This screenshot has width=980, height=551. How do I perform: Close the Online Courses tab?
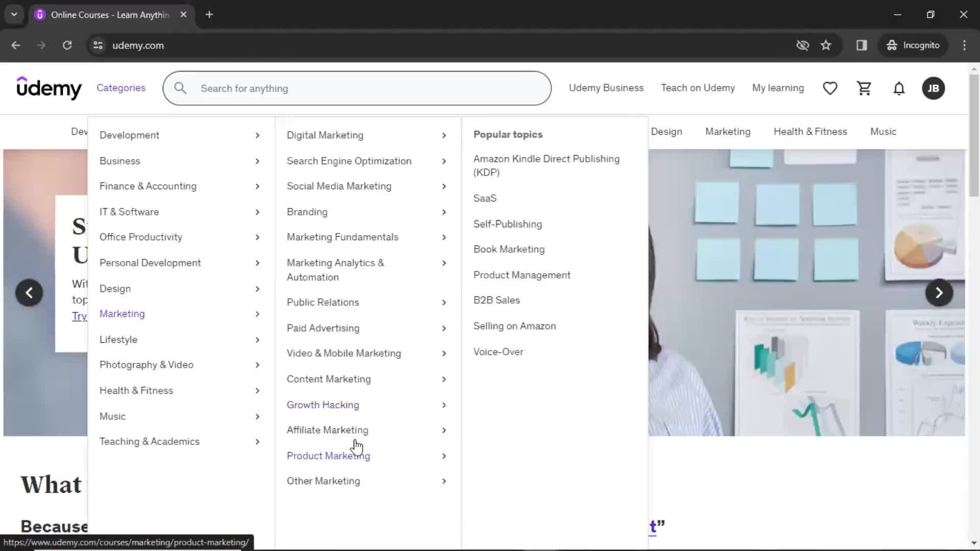click(183, 15)
